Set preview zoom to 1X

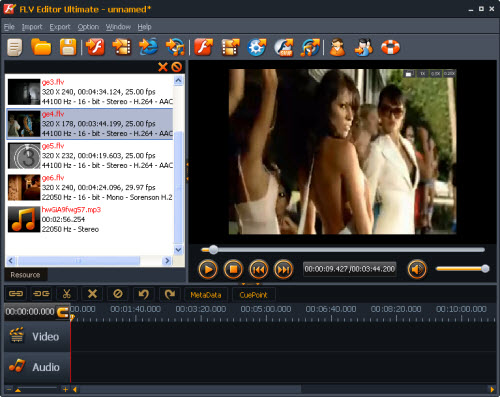[x=423, y=74]
